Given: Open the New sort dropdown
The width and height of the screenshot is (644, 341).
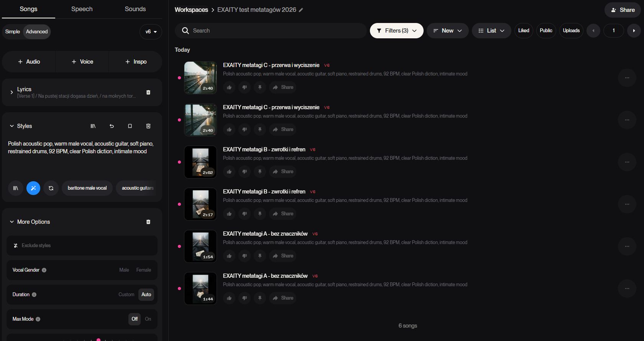Looking at the screenshot, I should (447, 31).
